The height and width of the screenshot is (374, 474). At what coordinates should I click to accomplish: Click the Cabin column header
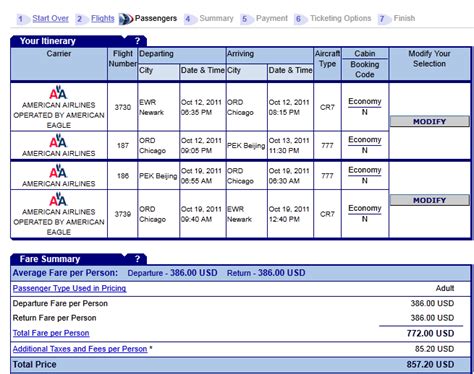(365, 53)
